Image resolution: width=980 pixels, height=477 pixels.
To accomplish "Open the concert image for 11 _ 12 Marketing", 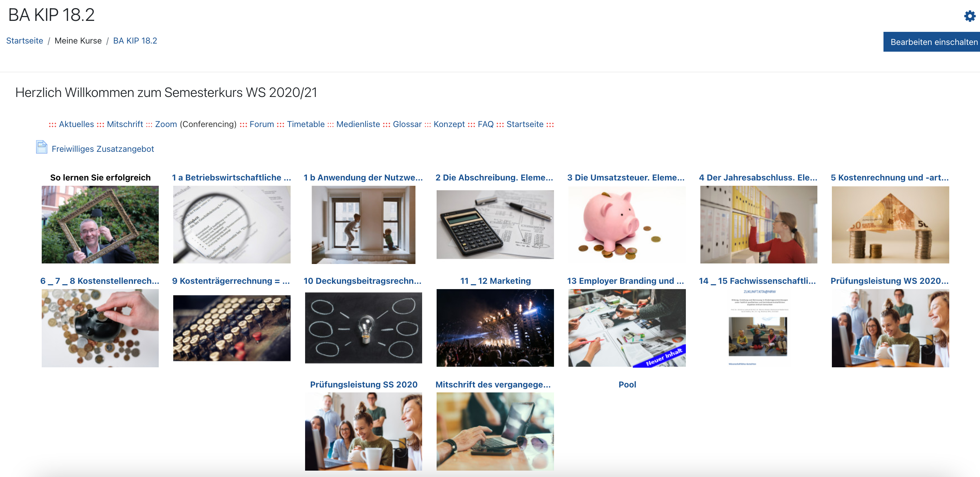I will coord(495,328).
